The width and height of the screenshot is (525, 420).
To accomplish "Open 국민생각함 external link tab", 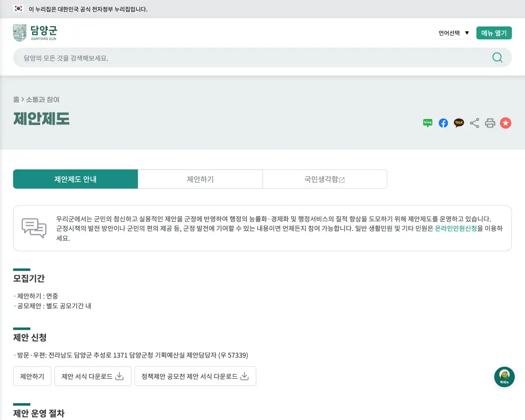I will pyautogui.click(x=324, y=179).
